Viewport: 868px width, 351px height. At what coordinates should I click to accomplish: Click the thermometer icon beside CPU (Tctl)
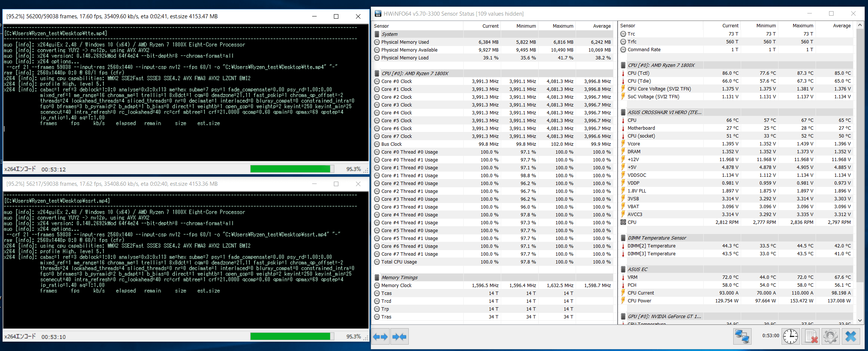click(623, 73)
